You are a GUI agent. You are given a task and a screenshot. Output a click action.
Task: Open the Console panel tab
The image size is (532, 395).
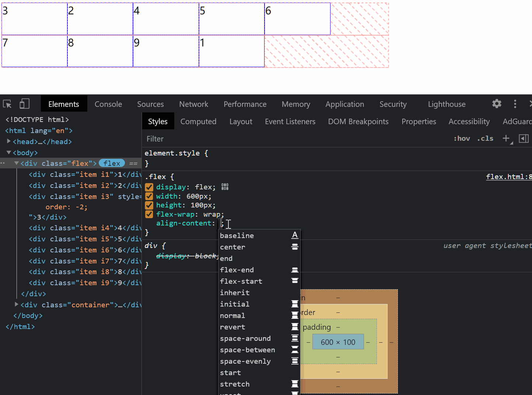[108, 104]
